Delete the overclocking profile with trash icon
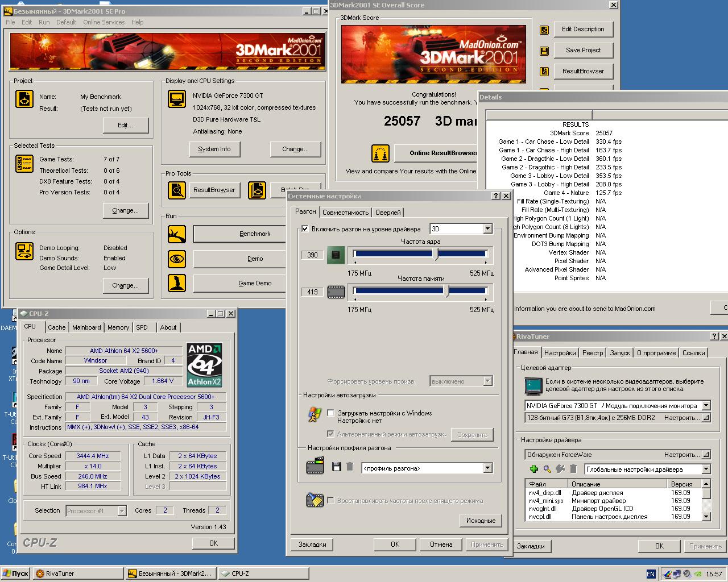This screenshot has width=728, height=582. 350,467
